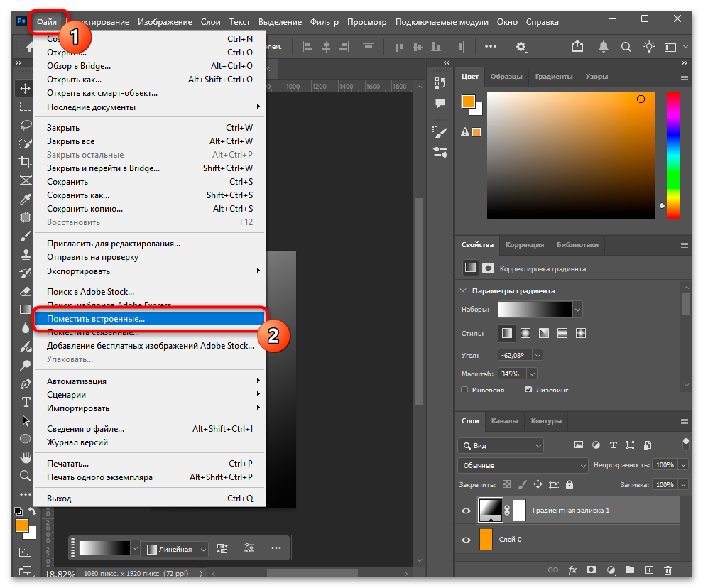Click Сохранить как... menu item
This screenshot has width=703, height=588.
tap(149, 195)
